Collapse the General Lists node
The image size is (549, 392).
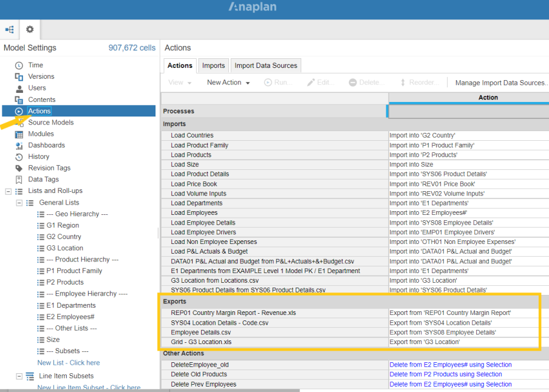tap(19, 203)
